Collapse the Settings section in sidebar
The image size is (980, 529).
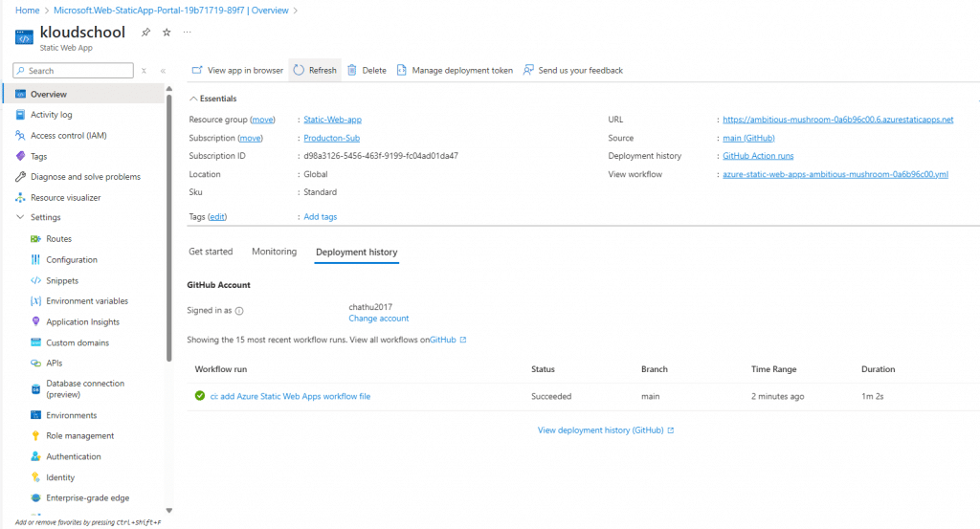click(21, 218)
